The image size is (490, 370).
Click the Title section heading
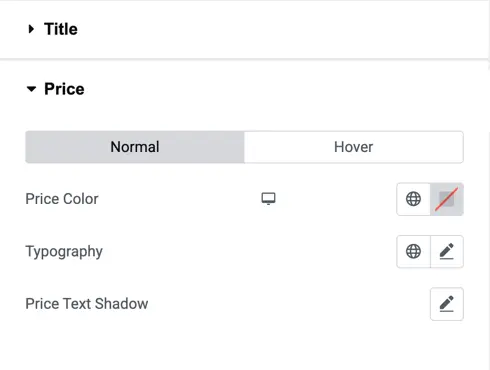(61, 29)
